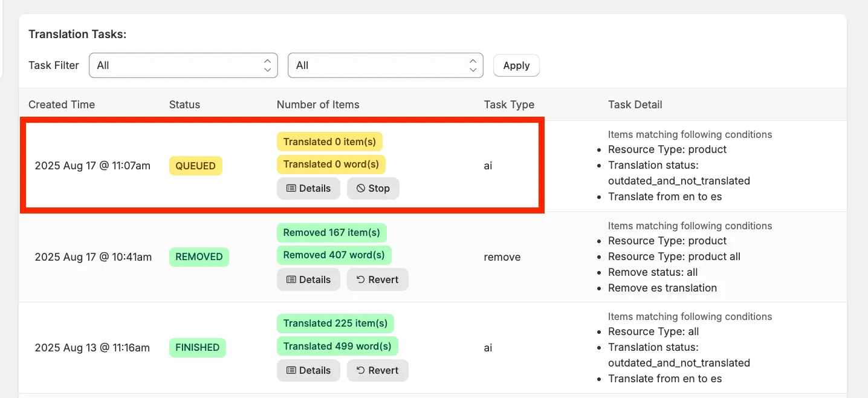Click the Removed 167 item(s) badge
This screenshot has height=398, width=868.
click(x=332, y=232)
